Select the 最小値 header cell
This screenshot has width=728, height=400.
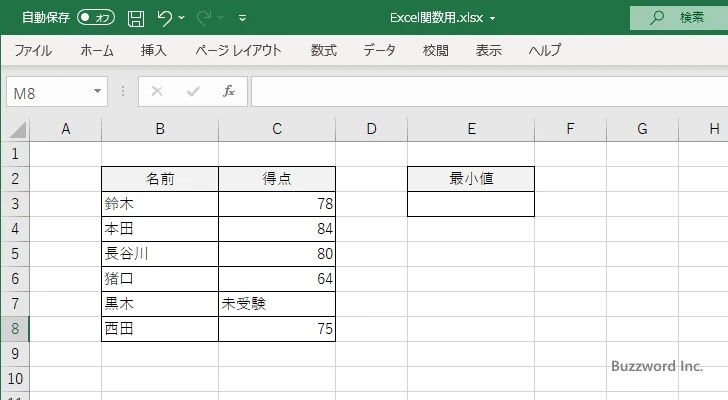point(471,179)
